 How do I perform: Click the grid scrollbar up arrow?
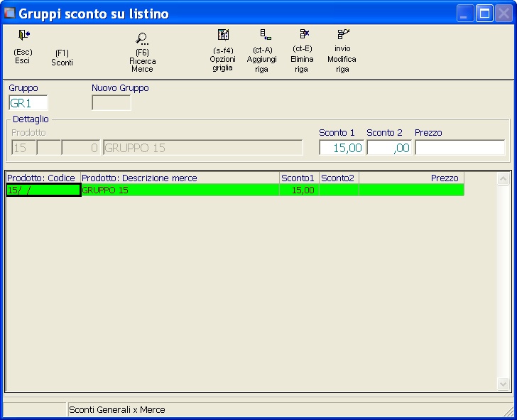pos(503,179)
